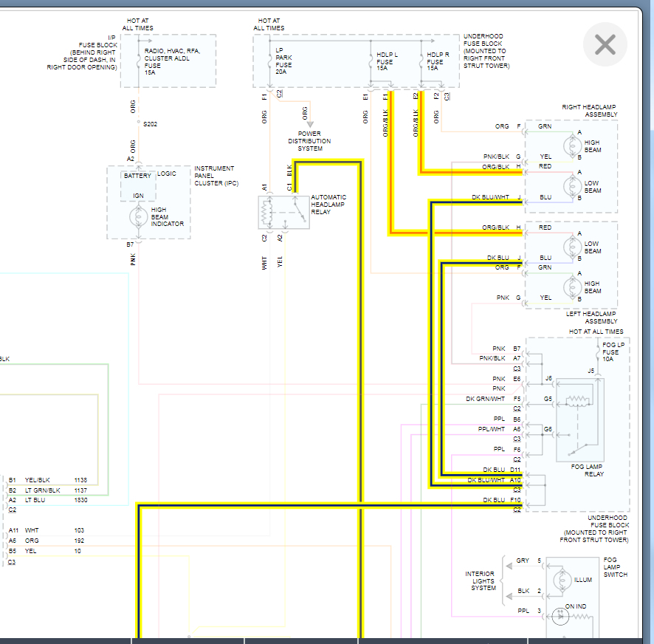Click the ON IND indicator symbol
Viewport: 654px width, 644px height.
click(x=561, y=617)
